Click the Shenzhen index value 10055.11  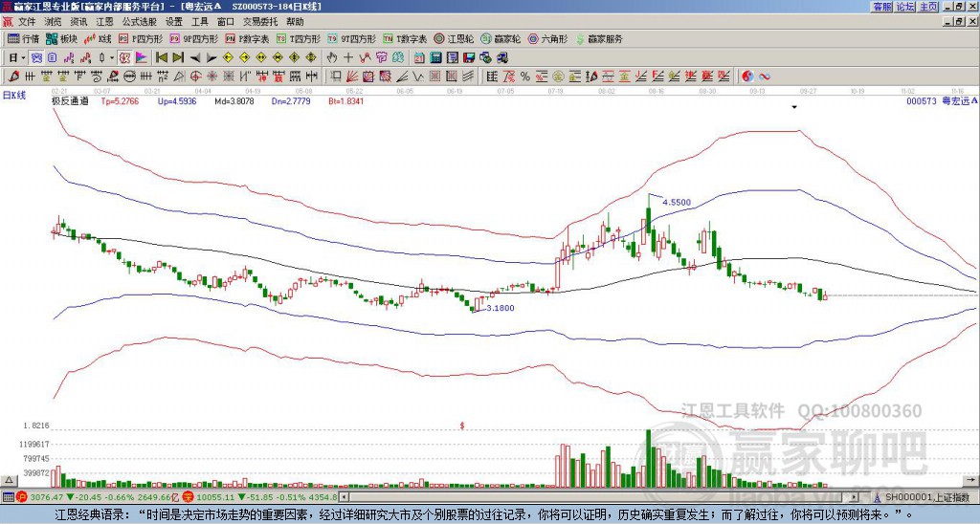213,497
